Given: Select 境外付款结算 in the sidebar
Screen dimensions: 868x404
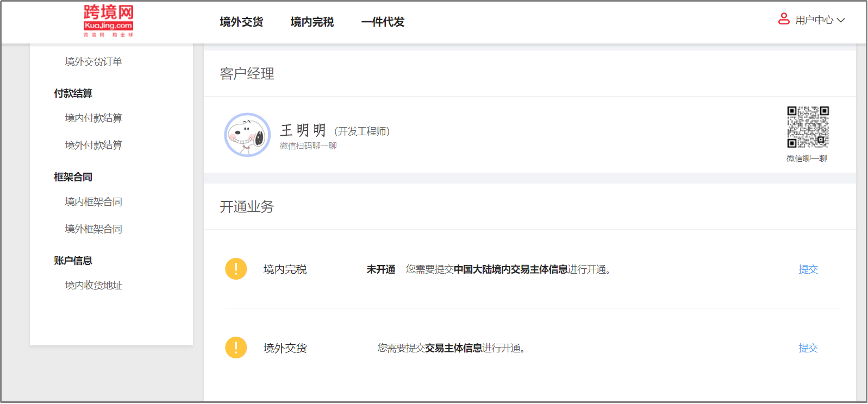Looking at the screenshot, I should (93, 146).
